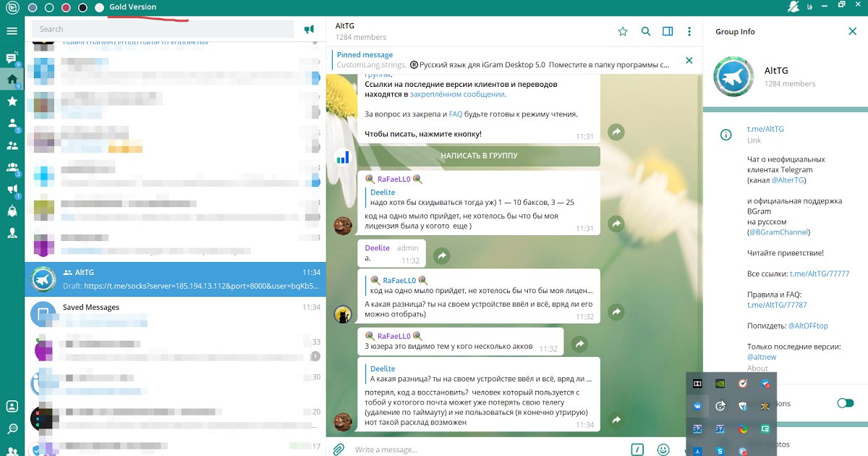Click the megaphone icon beside the search box
The image size is (868, 456).
pos(309,30)
